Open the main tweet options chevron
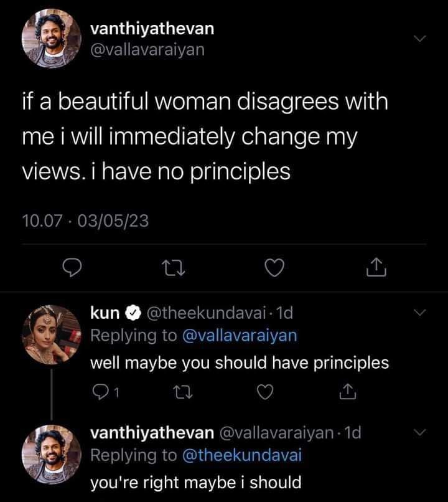Viewport: 448px width, 502px height. 421,39
